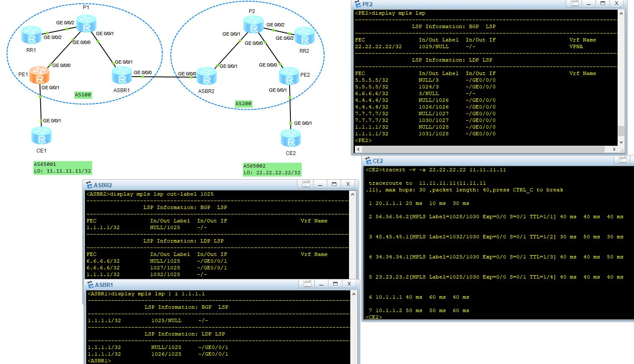Click the PE2 prompt line in PE2 terminal
The width and height of the screenshot is (634, 364).
(363, 140)
